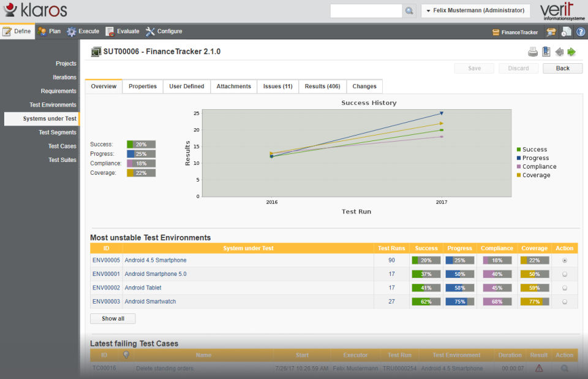Switch to the Results (406) tab
Screen dimensions: 588x379
click(323, 86)
